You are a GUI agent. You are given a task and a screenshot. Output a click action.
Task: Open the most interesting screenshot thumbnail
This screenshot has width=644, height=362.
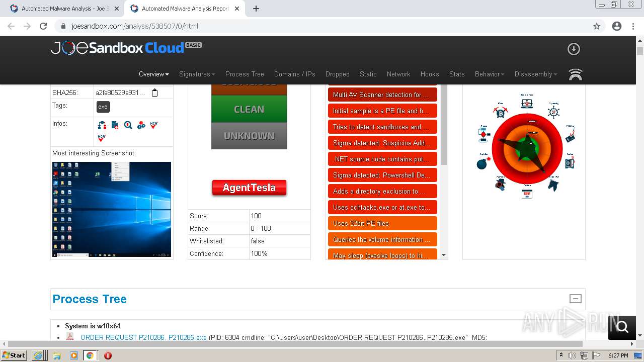pyautogui.click(x=112, y=209)
